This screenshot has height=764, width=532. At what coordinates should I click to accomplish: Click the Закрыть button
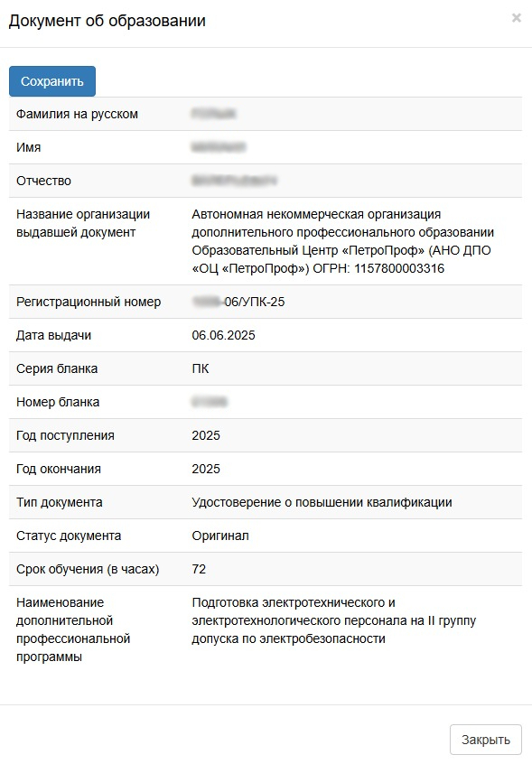point(483,739)
